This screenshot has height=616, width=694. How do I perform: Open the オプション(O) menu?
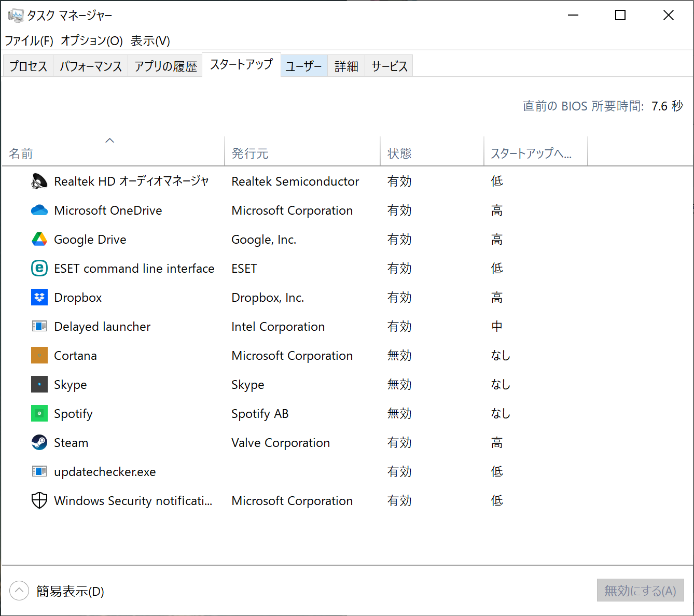tap(92, 40)
